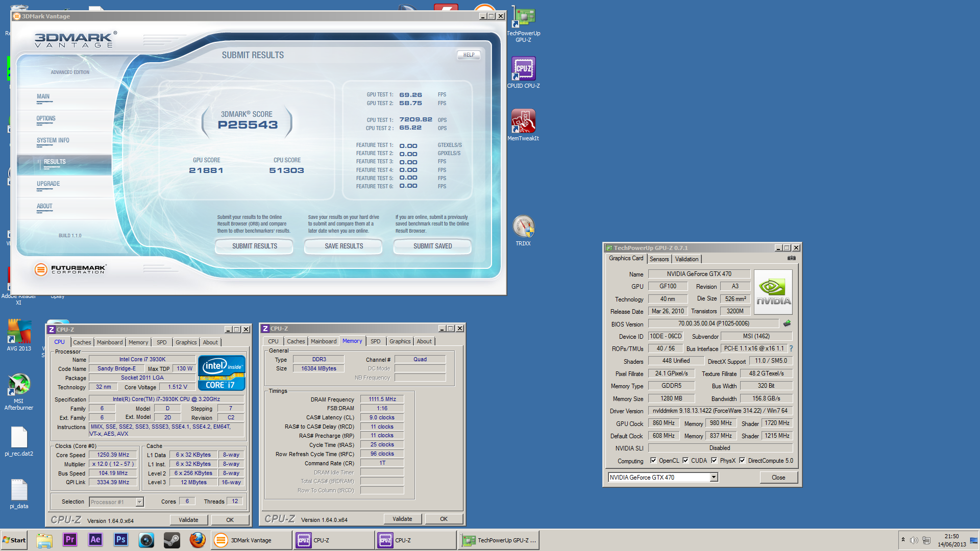Toggle PhysX checkbox in GPU-Z
Image resolution: width=980 pixels, height=551 pixels.
click(x=714, y=460)
